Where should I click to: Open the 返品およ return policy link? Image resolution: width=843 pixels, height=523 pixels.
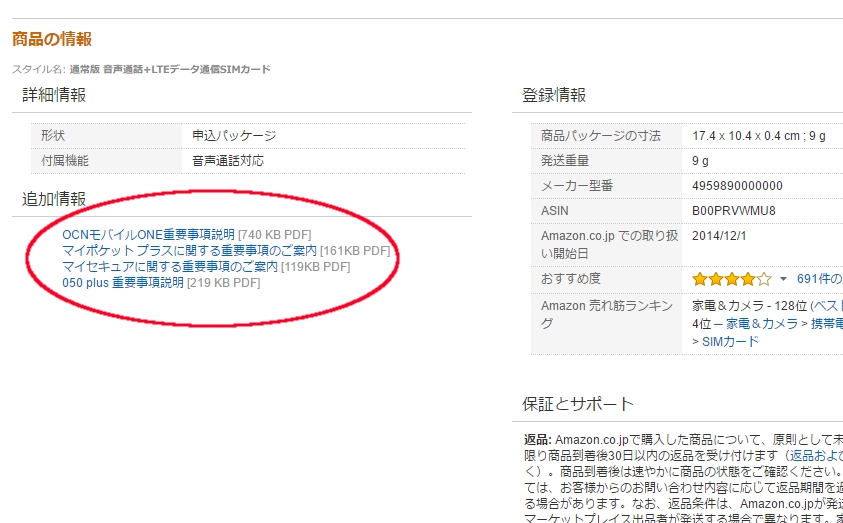816,455
